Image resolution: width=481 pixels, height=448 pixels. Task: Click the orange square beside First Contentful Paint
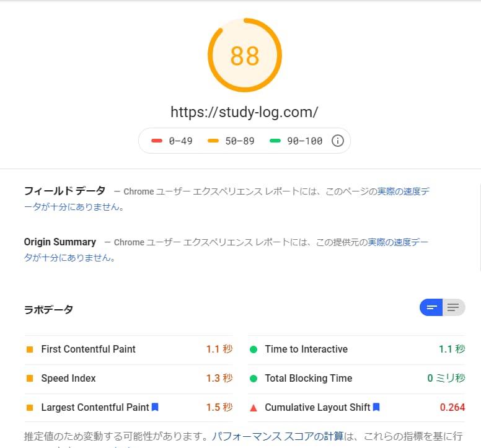[30, 349]
